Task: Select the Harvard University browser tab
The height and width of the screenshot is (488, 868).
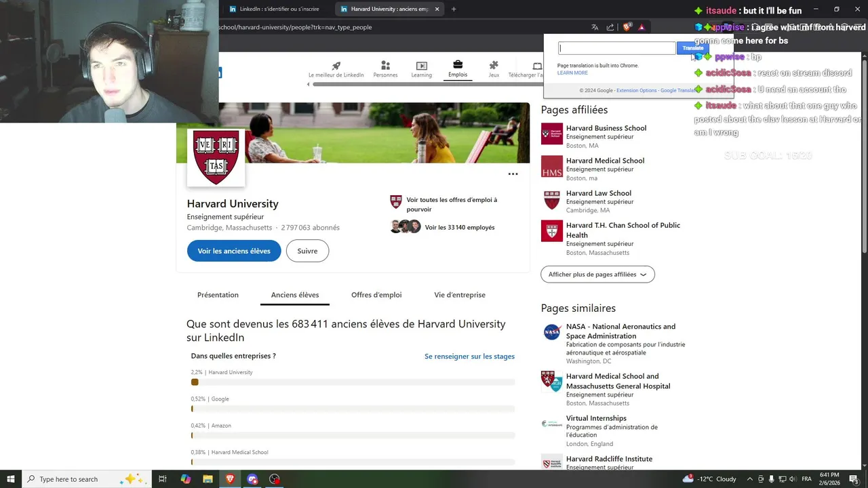Action: click(x=390, y=9)
